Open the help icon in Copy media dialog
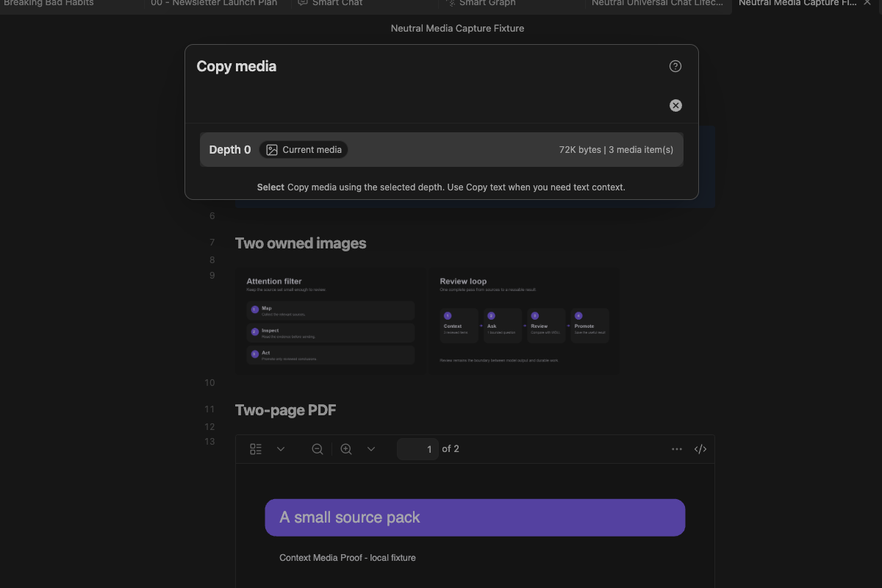 (675, 66)
